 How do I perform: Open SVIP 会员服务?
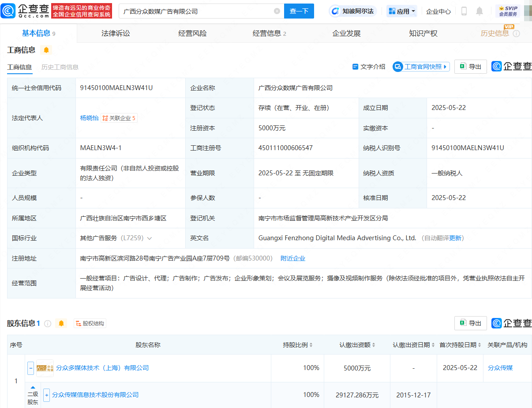pos(508,11)
